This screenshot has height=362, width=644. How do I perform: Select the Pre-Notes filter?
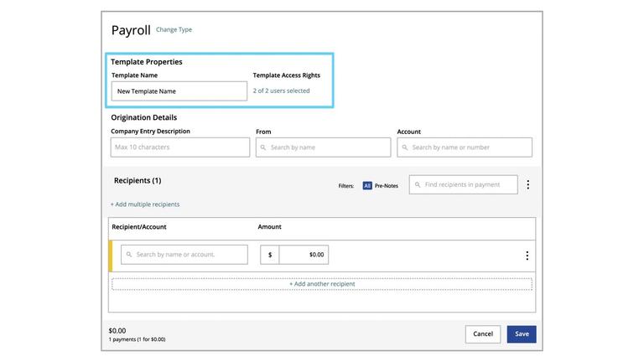[386, 185]
